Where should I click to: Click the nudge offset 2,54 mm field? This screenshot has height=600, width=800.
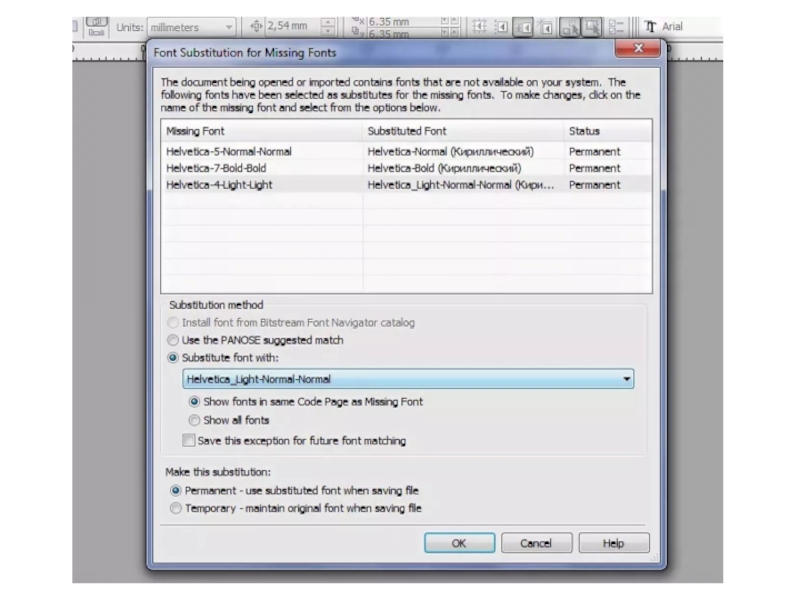(x=293, y=26)
